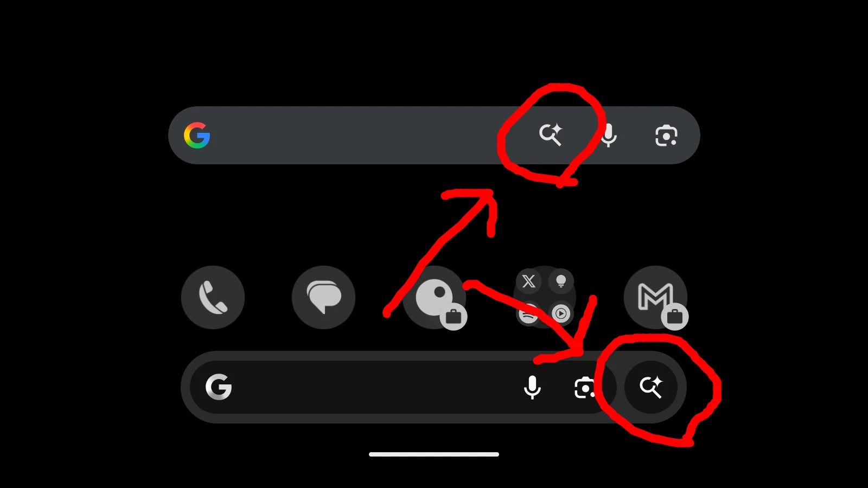Open AI Mode search in top bar

pyautogui.click(x=551, y=134)
